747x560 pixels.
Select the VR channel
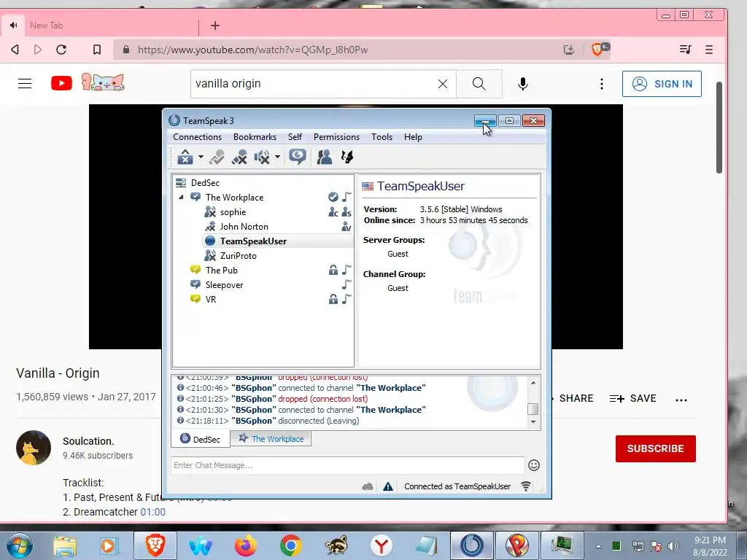[x=211, y=299]
